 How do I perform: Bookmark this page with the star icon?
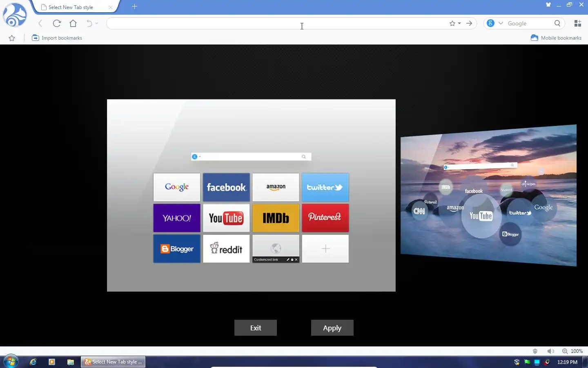(452, 23)
